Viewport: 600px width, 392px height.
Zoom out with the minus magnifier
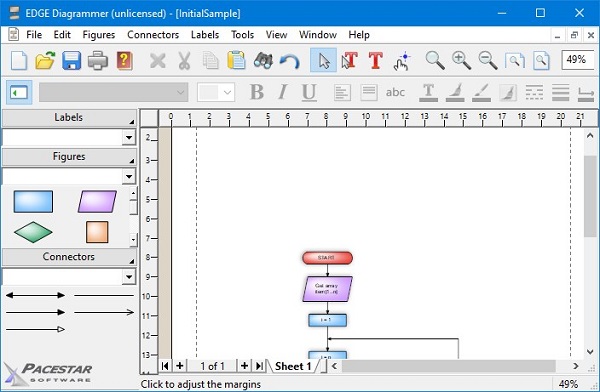[488, 60]
